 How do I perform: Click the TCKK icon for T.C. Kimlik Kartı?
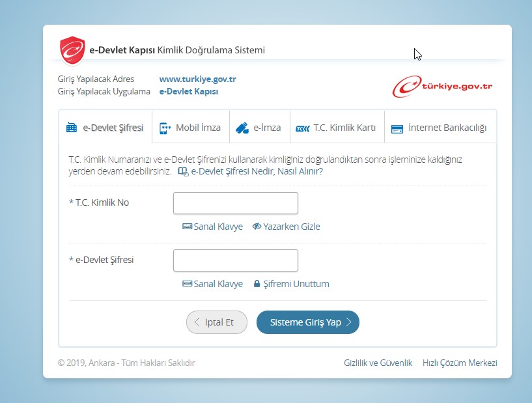pos(303,128)
